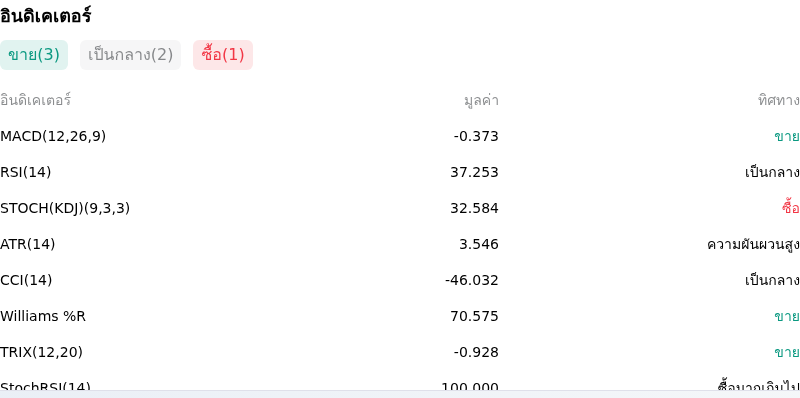Select the เป็นกลาง(2) filter chip
The image size is (800, 398).
click(x=131, y=55)
